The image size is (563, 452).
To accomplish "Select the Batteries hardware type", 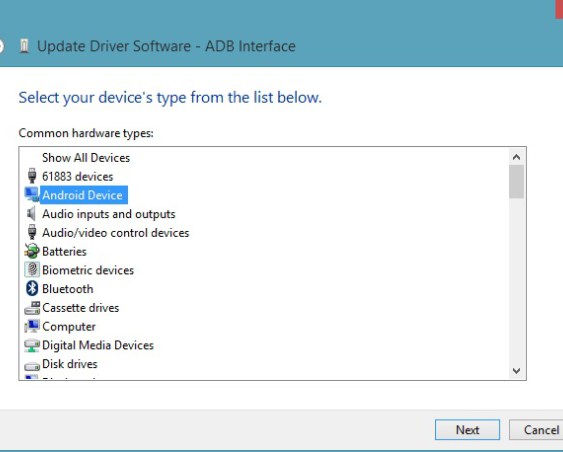I will pos(64,251).
